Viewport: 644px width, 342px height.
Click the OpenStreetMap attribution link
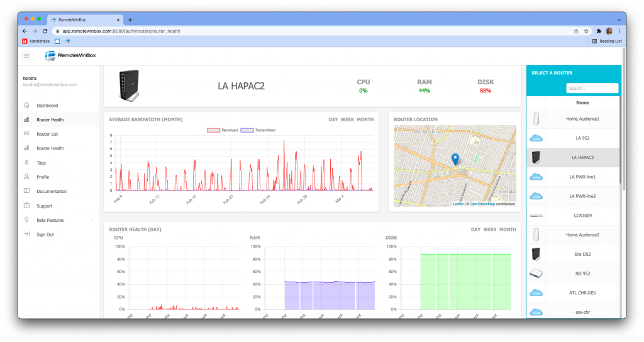coord(482,204)
